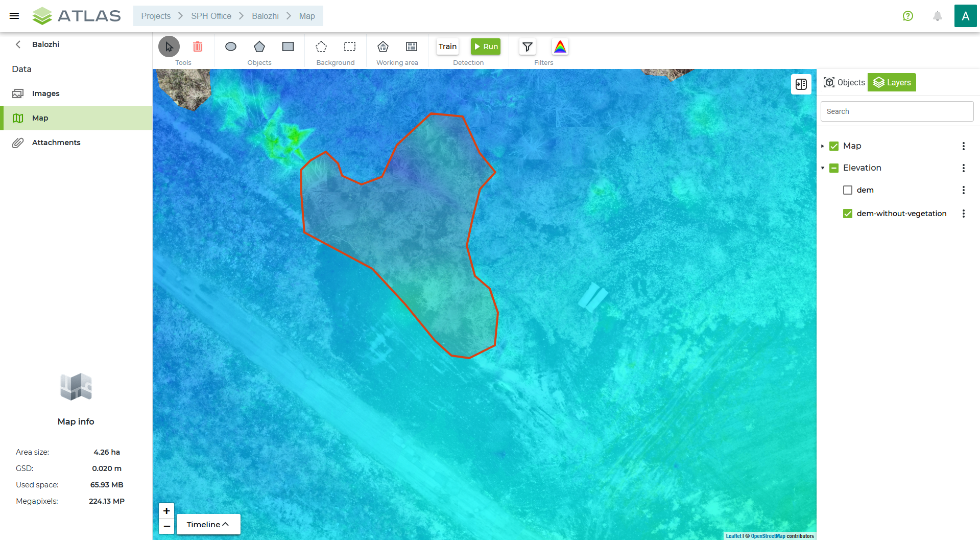980x540 pixels.
Task: Click the Train detection button
Action: coord(448,46)
